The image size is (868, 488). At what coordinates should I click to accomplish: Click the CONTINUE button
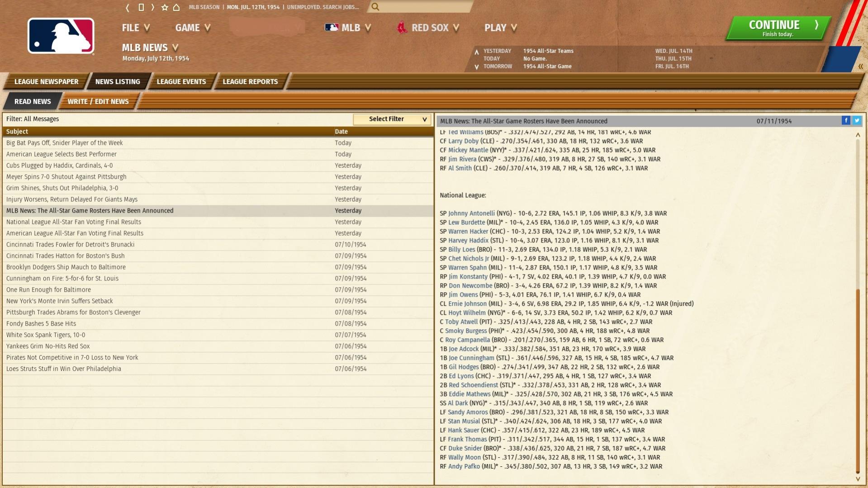point(778,28)
